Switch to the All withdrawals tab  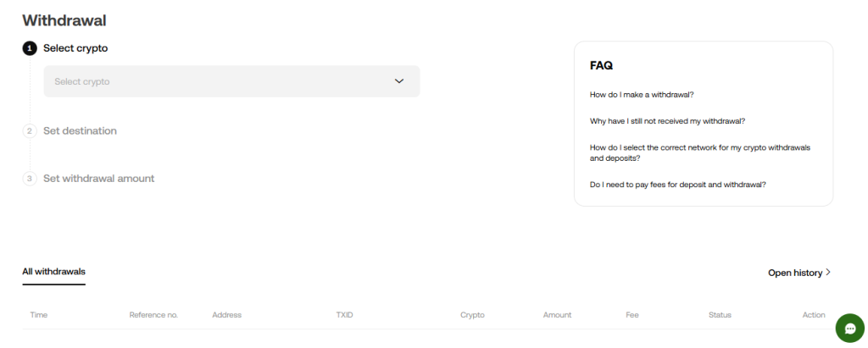(53, 272)
